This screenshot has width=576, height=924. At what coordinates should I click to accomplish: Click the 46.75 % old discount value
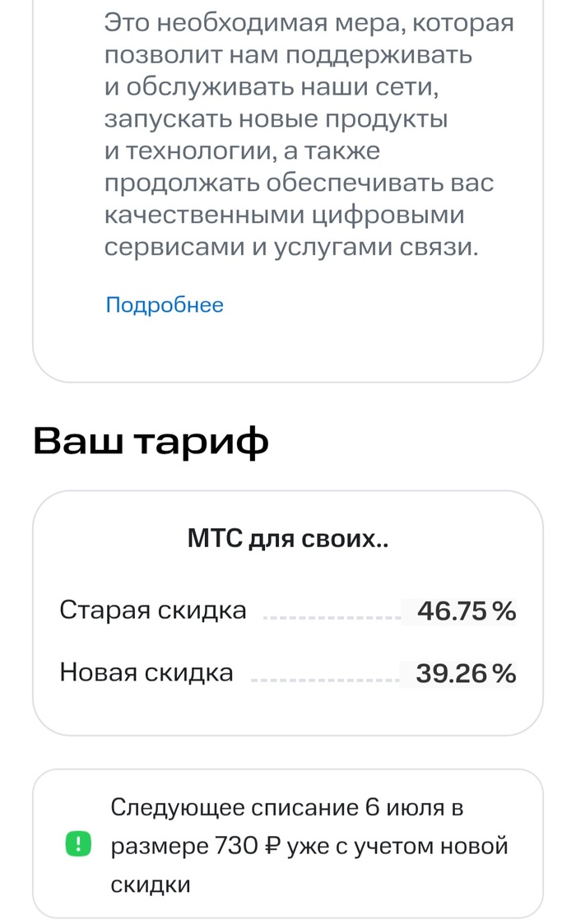[x=466, y=611]
